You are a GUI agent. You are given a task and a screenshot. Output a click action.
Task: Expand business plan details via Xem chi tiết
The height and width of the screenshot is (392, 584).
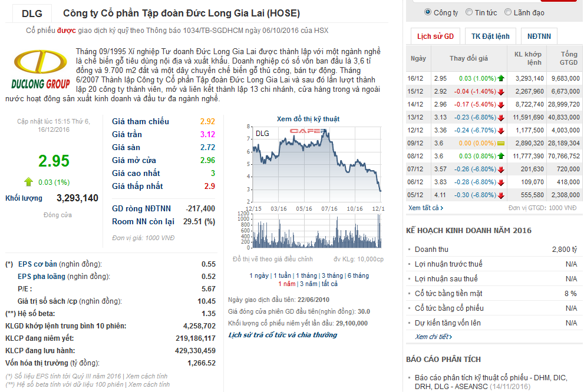tap(433, 337)
